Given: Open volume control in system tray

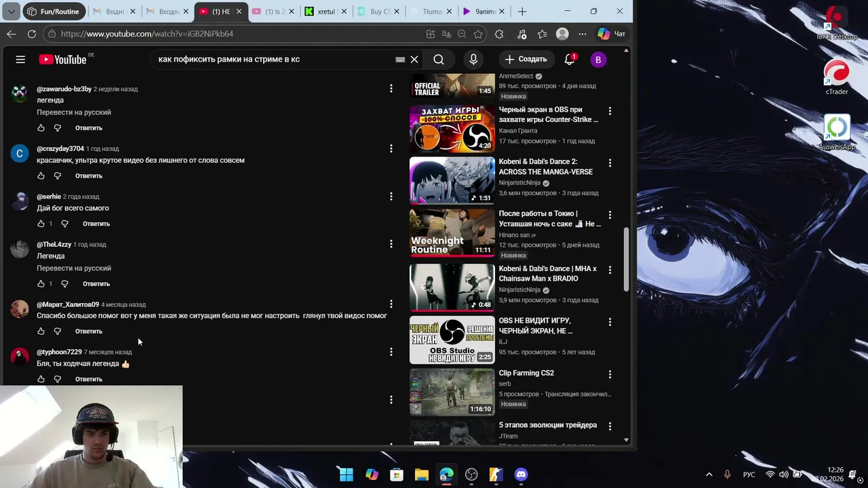Looking at the screenshot, I should point(784,474).
